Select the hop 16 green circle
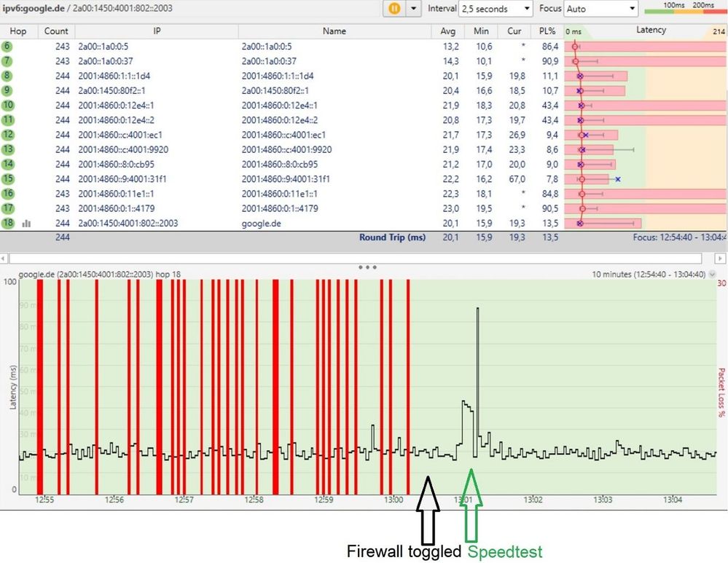Viewport: 728px width, 563px height. click(x=7, y=194)
